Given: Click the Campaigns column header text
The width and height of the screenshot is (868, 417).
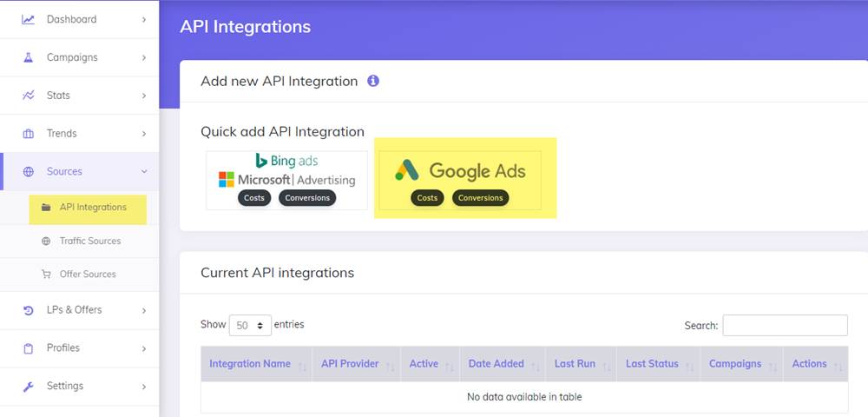Looking at the screenshot, I should (735, 364).
